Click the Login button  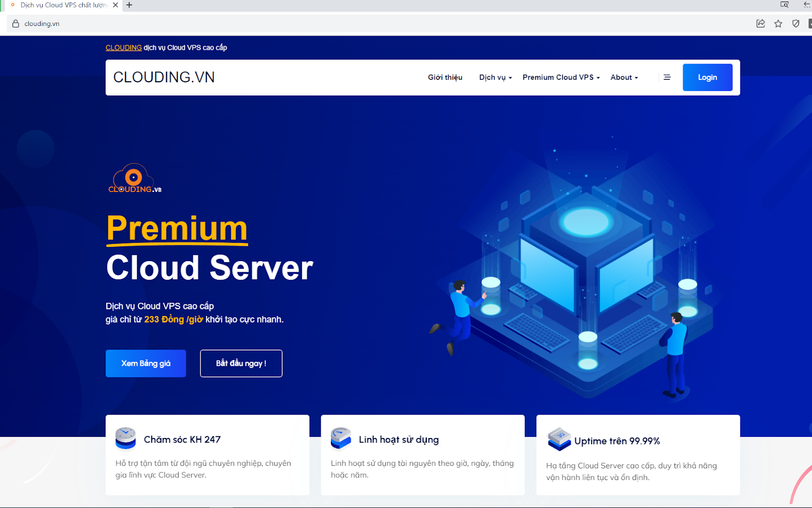(707, 77)
